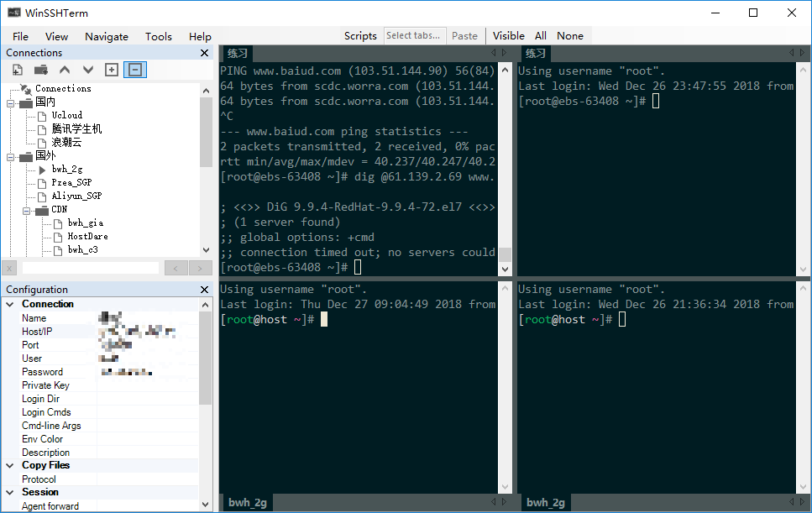Viewport: 812px width, 513px height.
Task: Click the next filter match arrow
Action: (201, 268)
